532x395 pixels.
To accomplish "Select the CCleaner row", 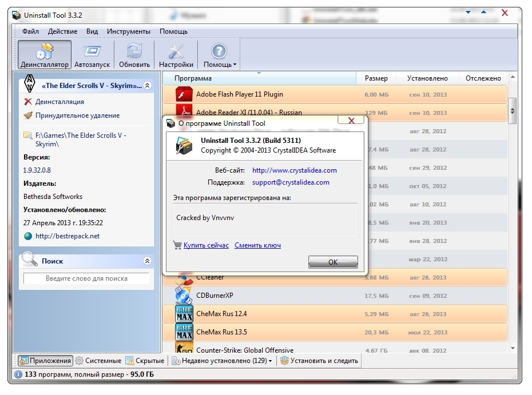I will (x=335, y=277).
